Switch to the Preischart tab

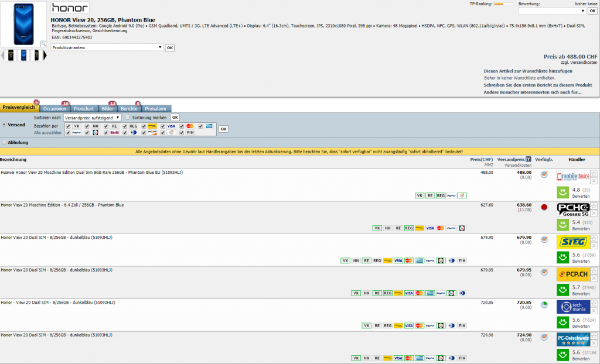tap(84, 108)
